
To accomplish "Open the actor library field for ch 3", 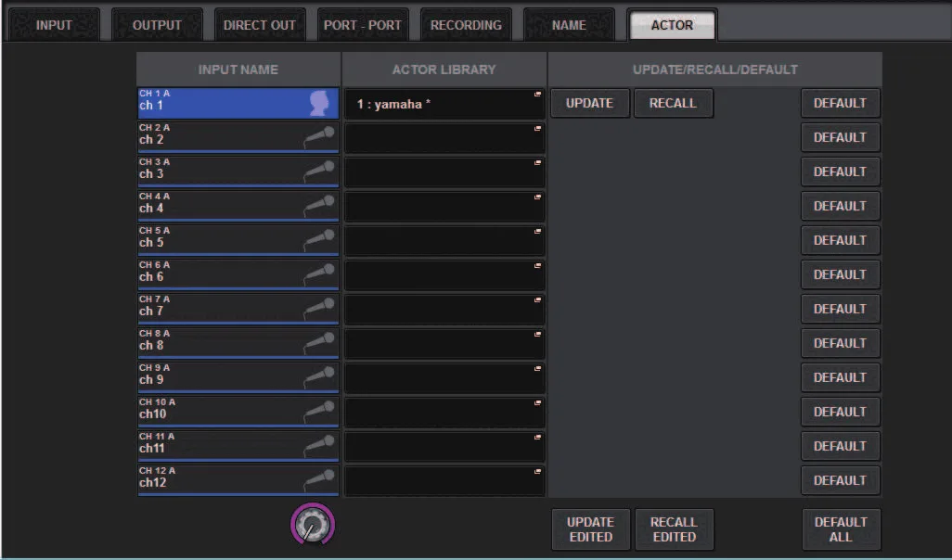I will 444,172.
